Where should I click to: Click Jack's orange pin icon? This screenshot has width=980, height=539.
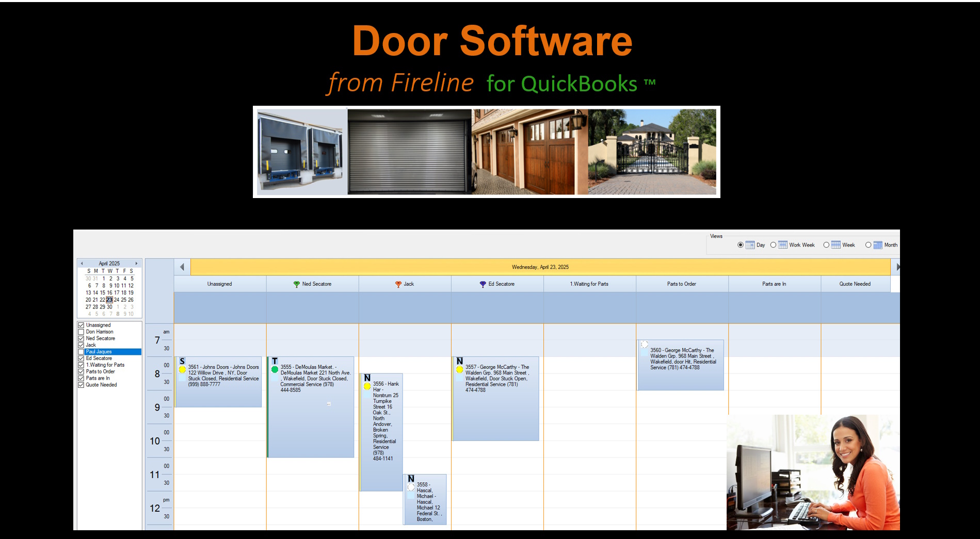click(398, 284)
